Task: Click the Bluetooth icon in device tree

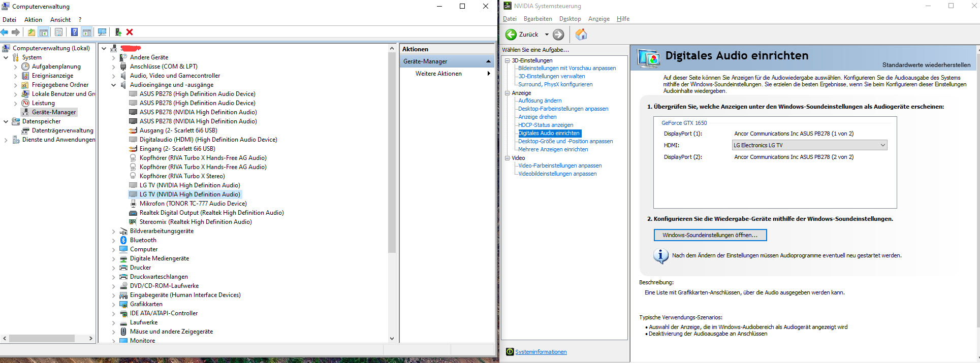Action: [x=123, y=240]
